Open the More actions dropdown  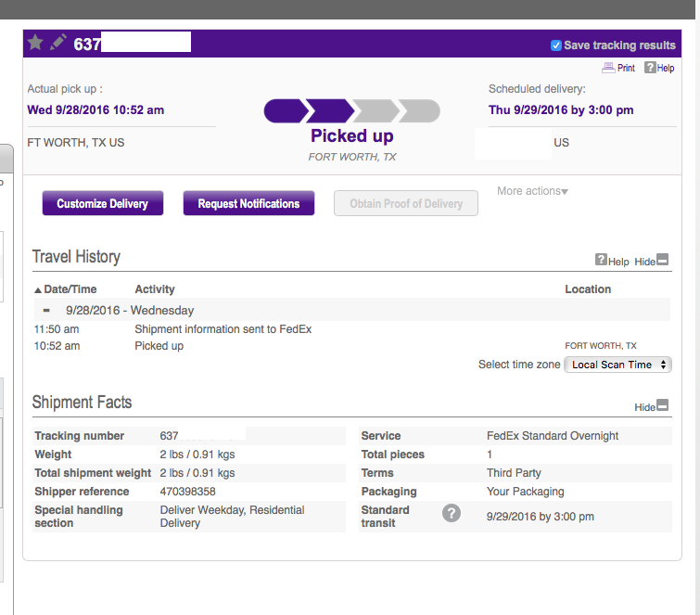pyautogui.click(x=532, y=191)
